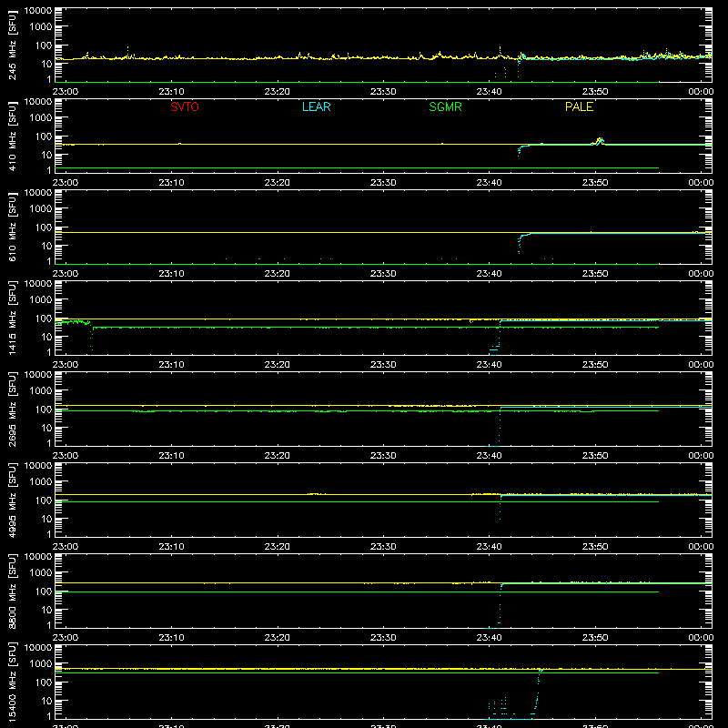Click the 10 tick value on the 15400 MHz axis
This screenshot has width=728, height=728.
[46, 701]
